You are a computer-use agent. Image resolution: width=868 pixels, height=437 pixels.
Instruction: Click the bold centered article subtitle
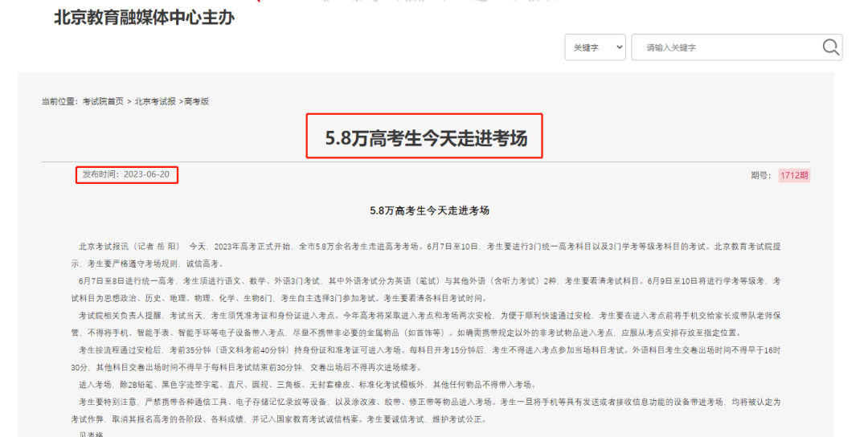click(x=429, y=210)
